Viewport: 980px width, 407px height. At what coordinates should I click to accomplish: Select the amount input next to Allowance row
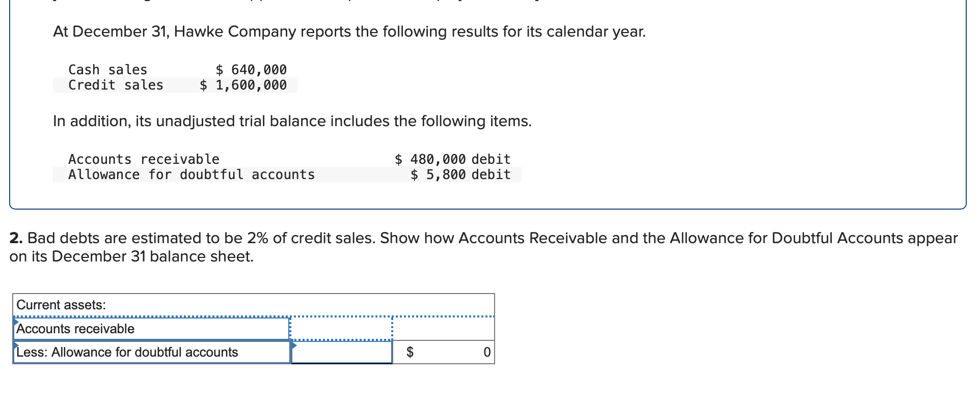pos(341,352)
